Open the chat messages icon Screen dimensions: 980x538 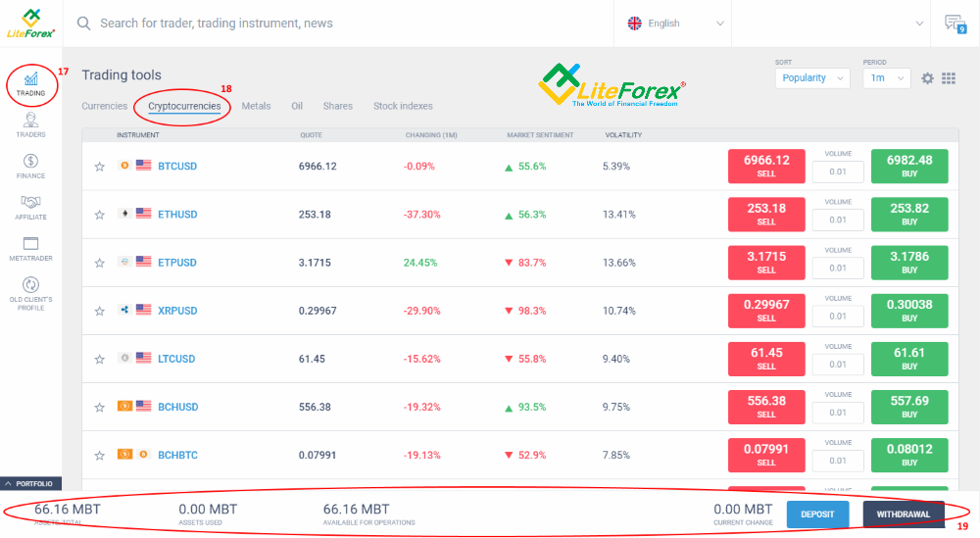click(x=955, y=24)
